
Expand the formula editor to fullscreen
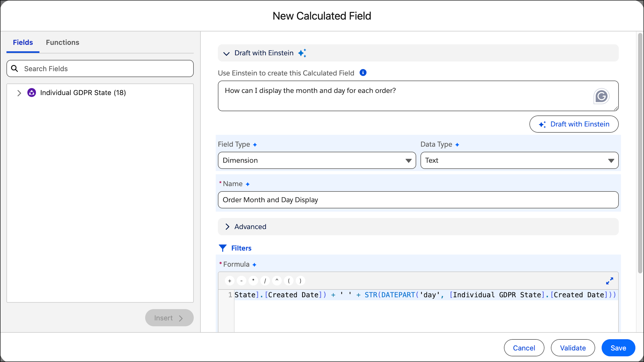tap(609, 281)
